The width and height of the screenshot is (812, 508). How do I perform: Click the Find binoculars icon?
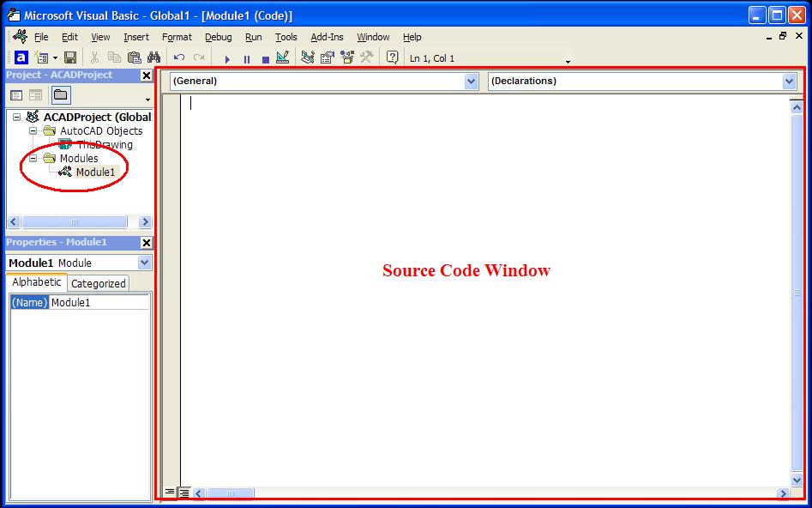152,57
